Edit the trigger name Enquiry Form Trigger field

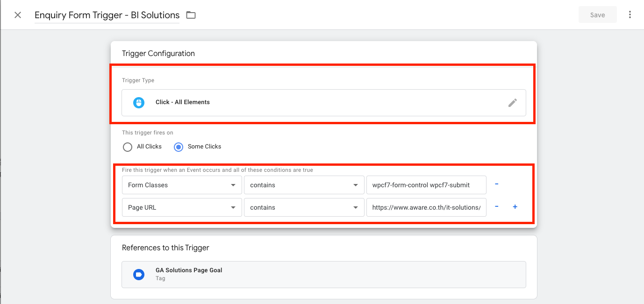107,15
